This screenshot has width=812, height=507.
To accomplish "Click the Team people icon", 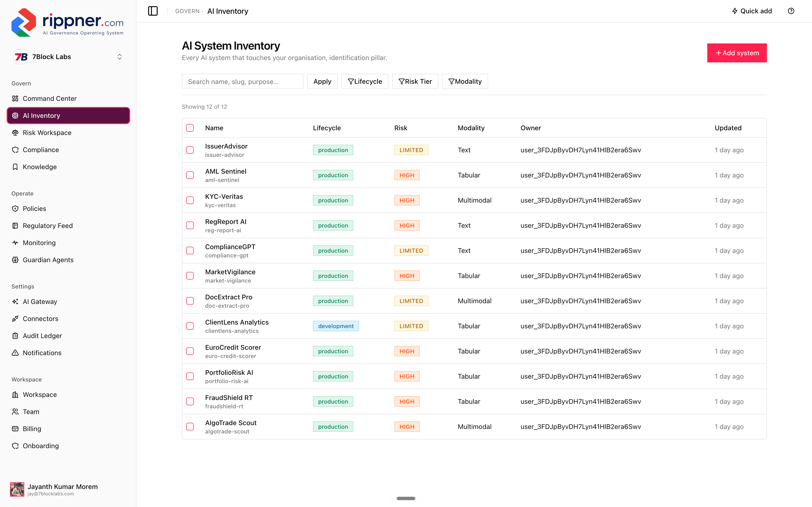I will tap(15, 412).
